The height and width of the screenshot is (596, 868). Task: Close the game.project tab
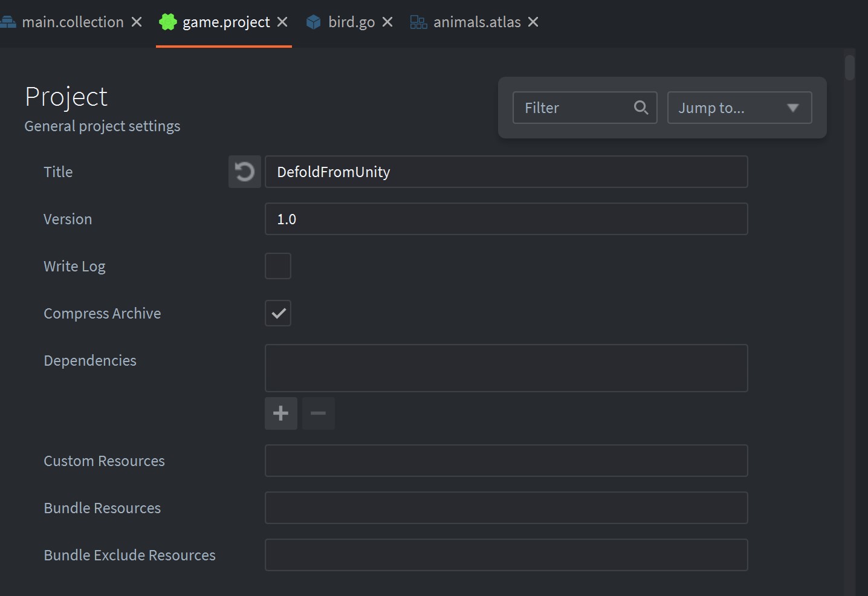(282, 22)
